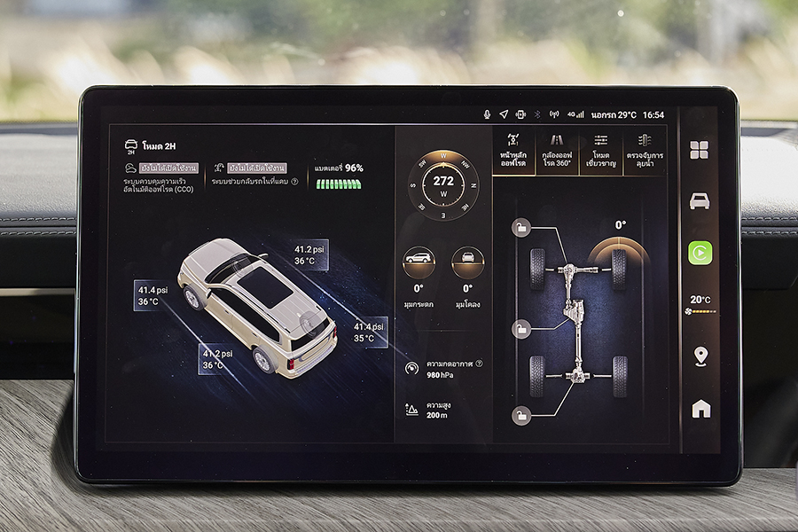Select the off-road main page tab
This screenshot has height=532, width=798.
[513, 151]
